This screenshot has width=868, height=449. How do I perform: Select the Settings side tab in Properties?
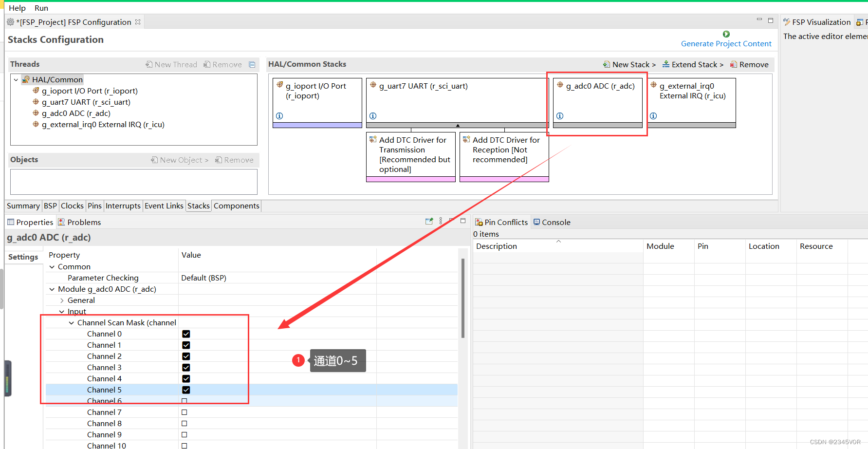click(x=23, y=257)
